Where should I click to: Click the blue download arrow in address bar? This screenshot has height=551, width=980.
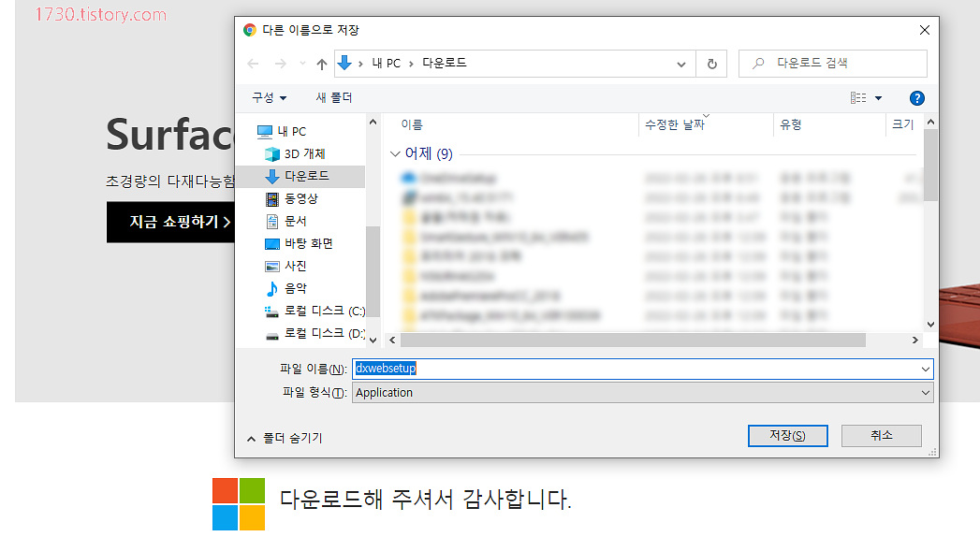click(344, 63)
